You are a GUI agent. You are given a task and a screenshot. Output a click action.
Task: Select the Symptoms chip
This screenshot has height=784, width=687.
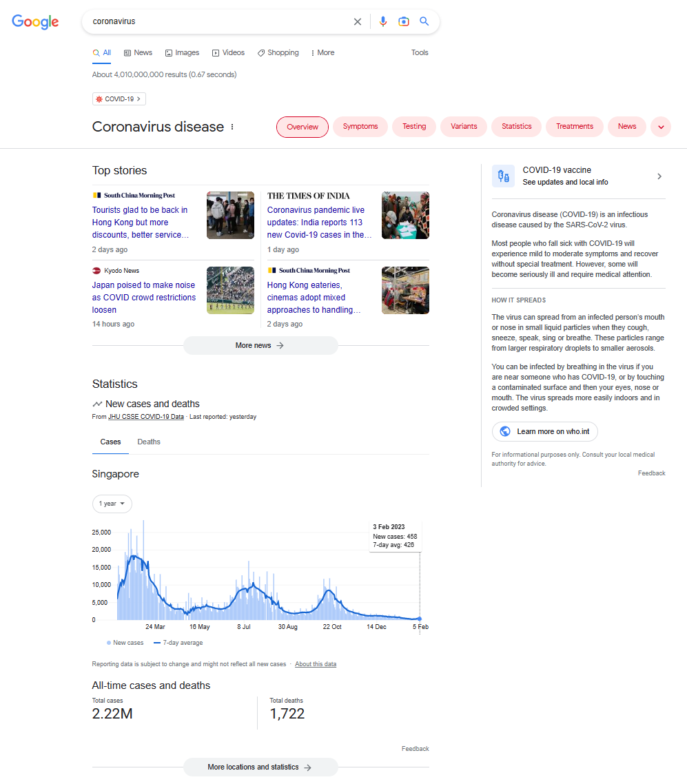tap(360, 127)
